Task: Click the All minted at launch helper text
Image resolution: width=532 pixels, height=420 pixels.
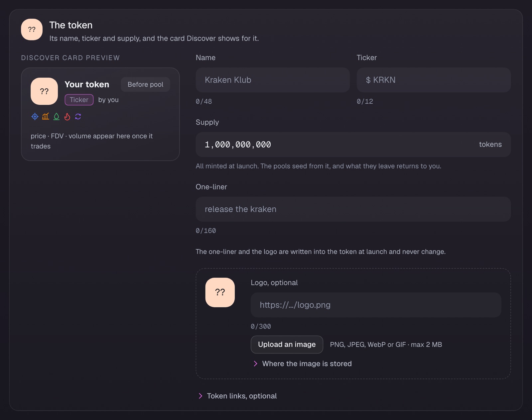Action: tap(319, 166)
